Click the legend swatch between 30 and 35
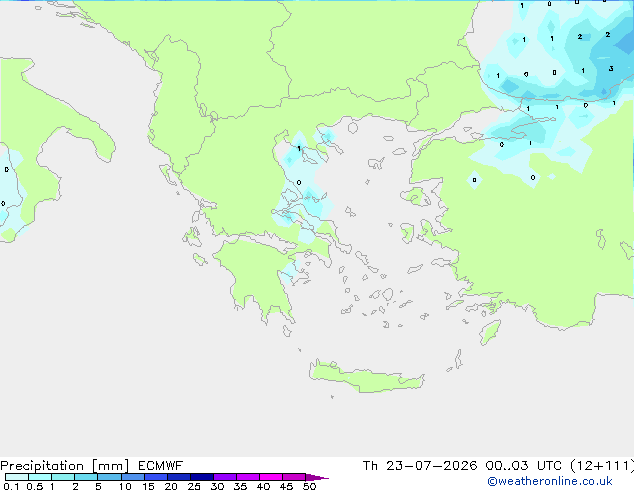This screenshot has width=634, height=490. [224, 477]
